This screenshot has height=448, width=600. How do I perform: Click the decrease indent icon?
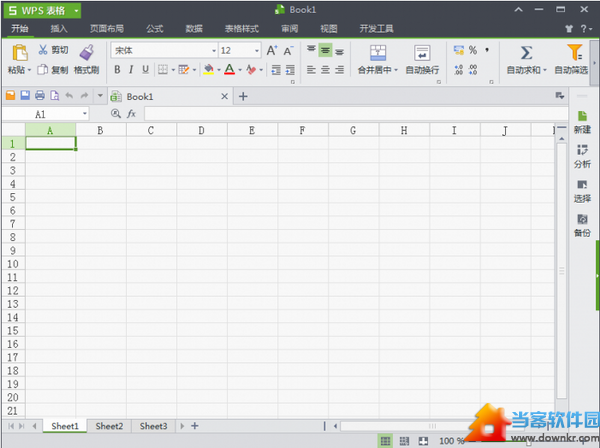coord(276,70)
